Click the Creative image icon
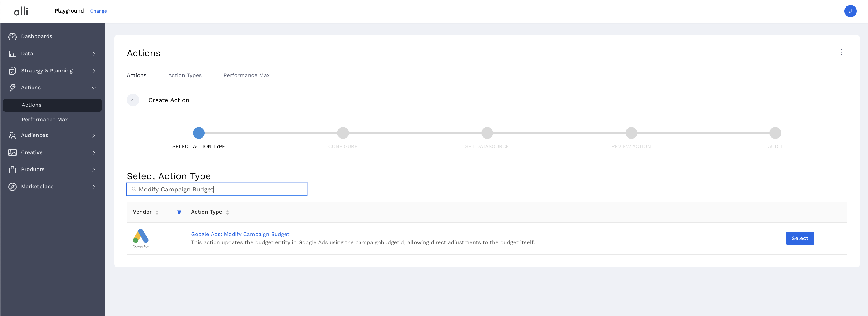868x316 pixels. [12, 152]
